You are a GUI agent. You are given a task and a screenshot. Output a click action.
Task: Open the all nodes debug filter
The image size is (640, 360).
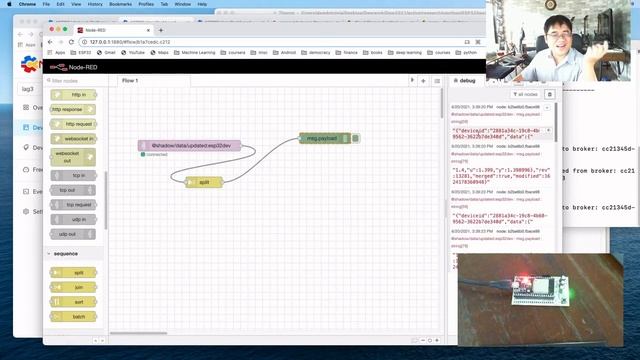point(525,94)
